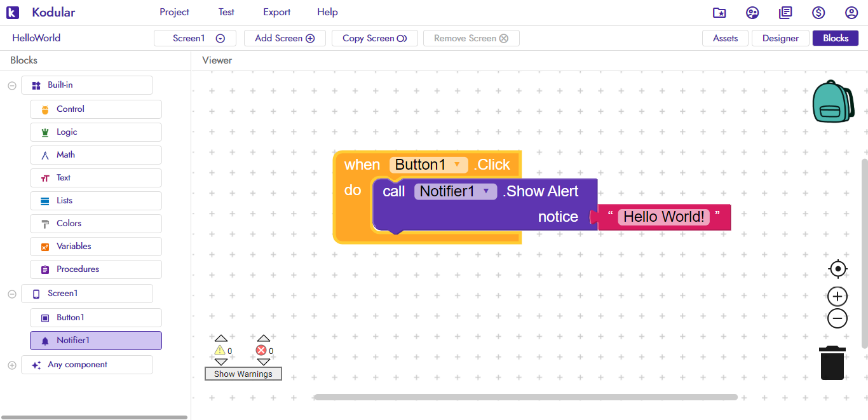The width and height of the screenshot is (868, 420).
Task: Click the Copy Screen button
Action: click(375, 38)
